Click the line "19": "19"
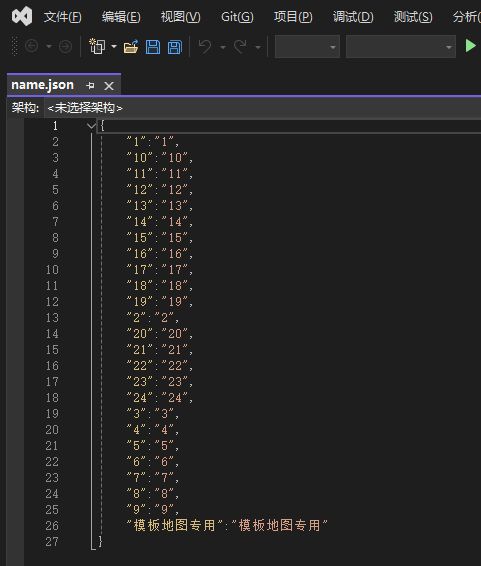The height and width of the screenshot is (566, 481). [159, 301]
